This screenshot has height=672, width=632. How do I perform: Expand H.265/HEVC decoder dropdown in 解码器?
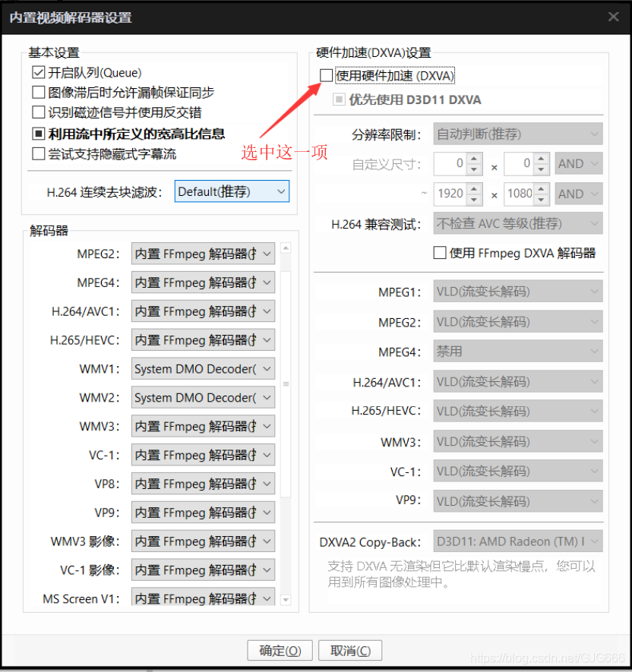[x=204, y=340]
